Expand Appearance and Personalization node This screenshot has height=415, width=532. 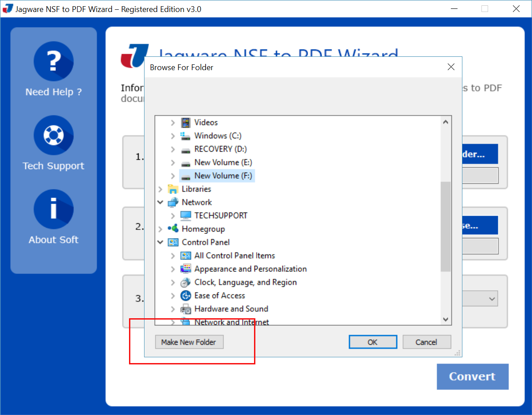click(173, 269)
